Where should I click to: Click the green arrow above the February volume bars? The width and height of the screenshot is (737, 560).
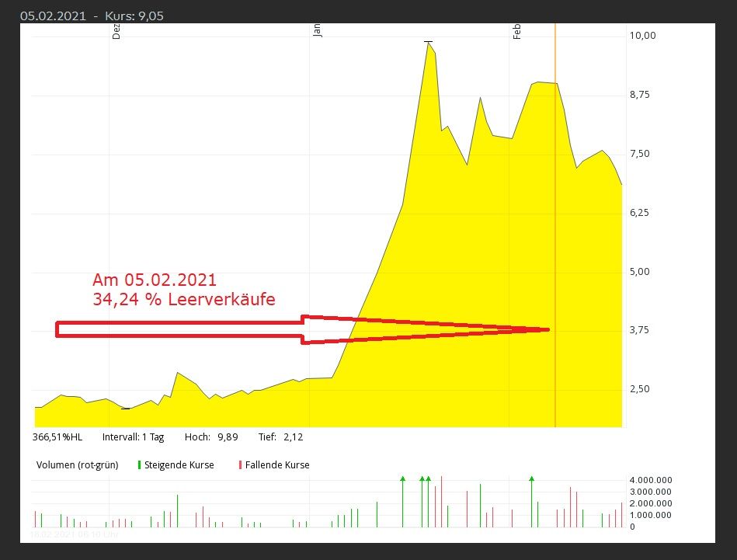532,479
